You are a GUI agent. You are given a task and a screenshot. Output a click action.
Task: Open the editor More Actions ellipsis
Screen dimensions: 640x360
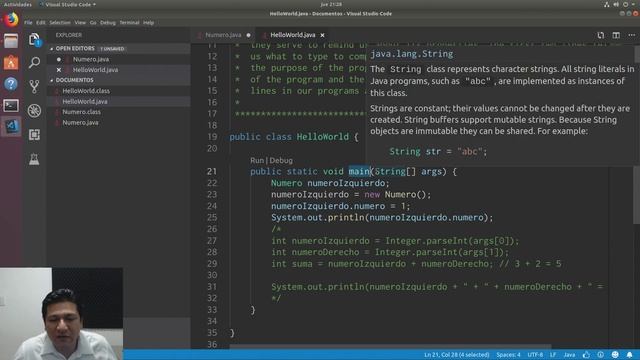[631, 35]
